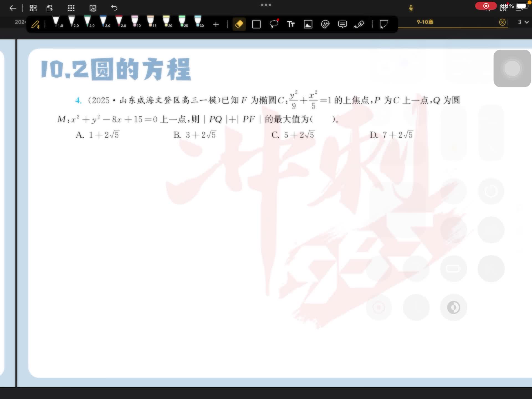
Task: Select the red 2.0 pen
Action: point(119,22)
